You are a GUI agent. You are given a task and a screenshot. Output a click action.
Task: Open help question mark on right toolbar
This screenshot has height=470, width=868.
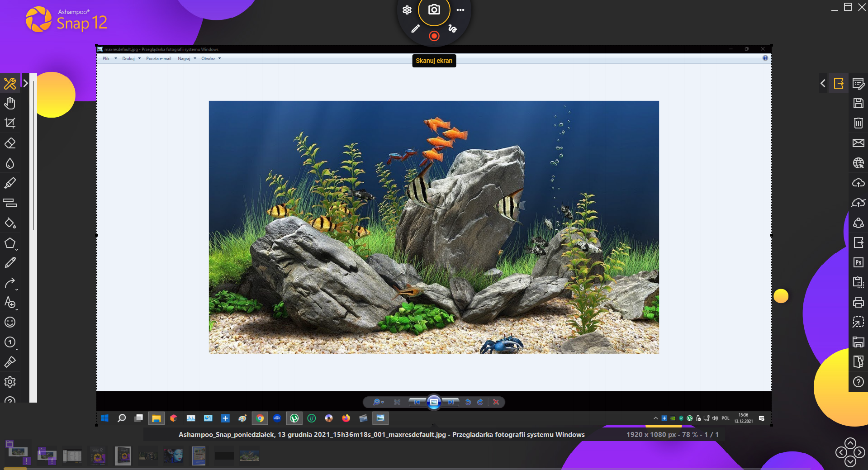coord(859,382)
